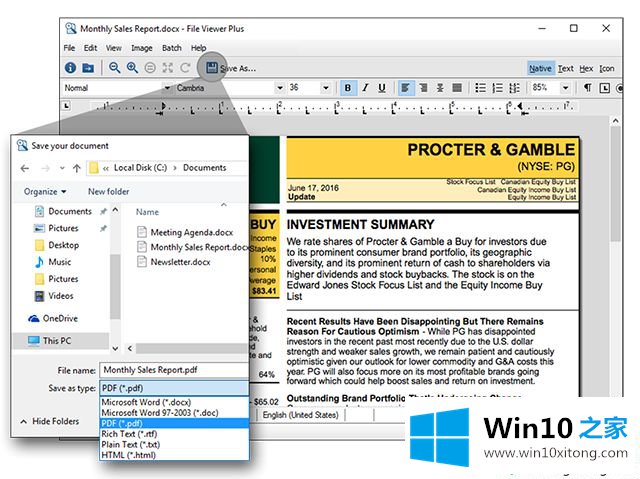640x479 pixels.
Task: Switch to Hex view
Action: [586, 69]
